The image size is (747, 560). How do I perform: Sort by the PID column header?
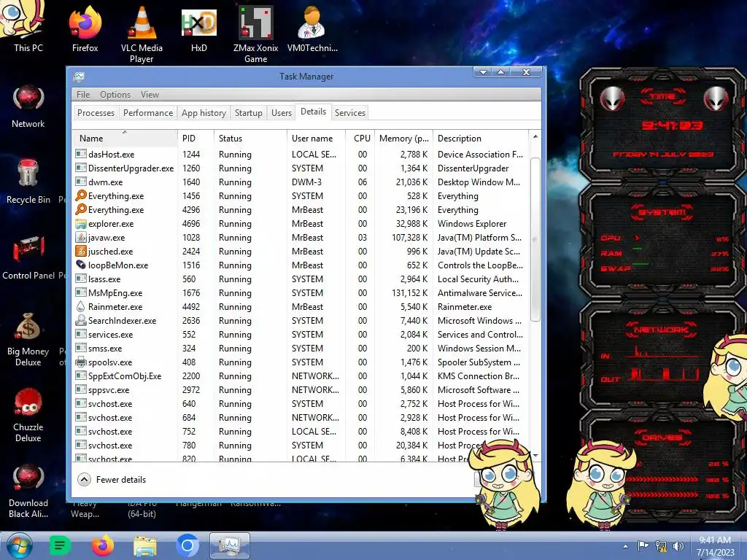coord(196,138)
